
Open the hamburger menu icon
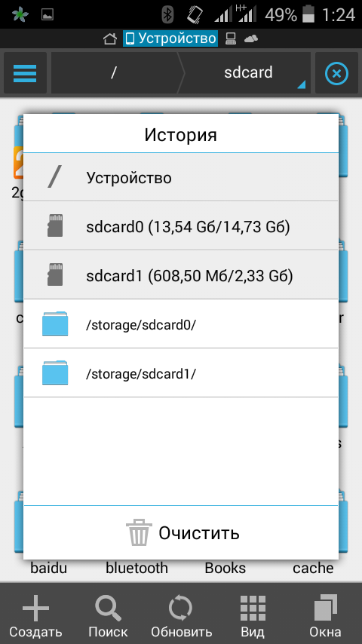(x=25, y=73)
